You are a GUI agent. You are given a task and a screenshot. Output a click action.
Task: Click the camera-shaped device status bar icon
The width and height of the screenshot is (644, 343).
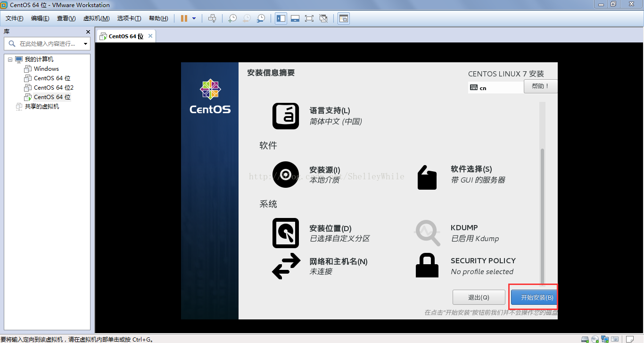[x=615, y=339]
